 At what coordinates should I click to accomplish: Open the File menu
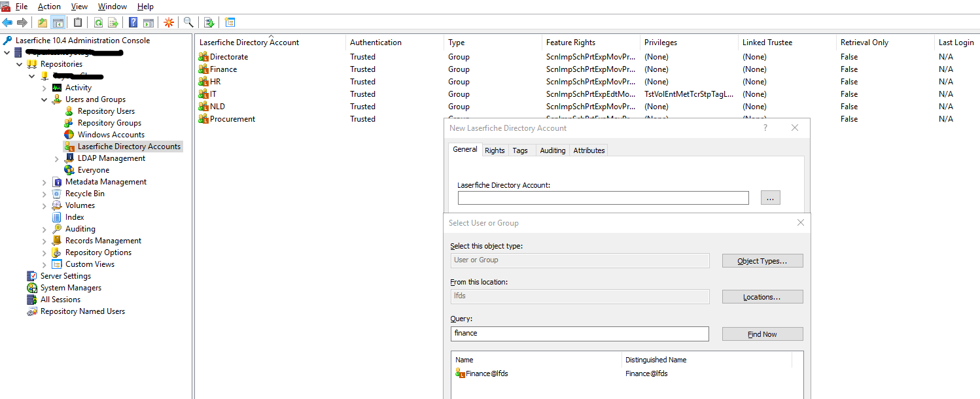pos(22,7)
